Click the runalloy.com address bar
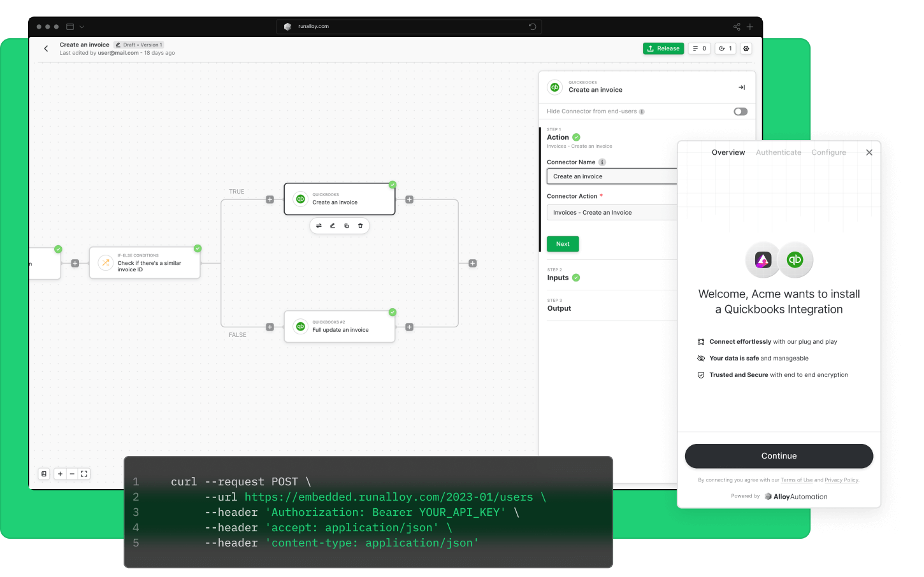924x577 pixels. coord(409,26)
